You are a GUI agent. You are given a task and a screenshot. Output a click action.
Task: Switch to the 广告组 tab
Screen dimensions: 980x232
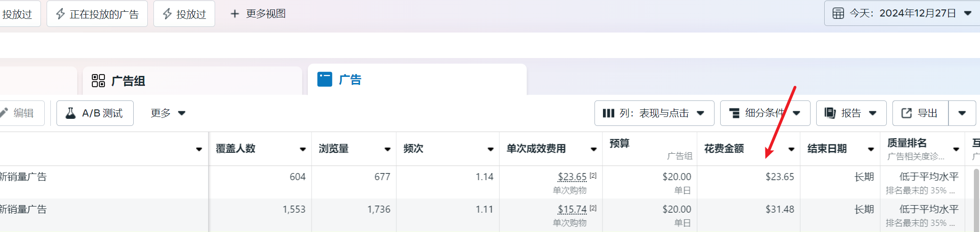(x=128, y=81)
